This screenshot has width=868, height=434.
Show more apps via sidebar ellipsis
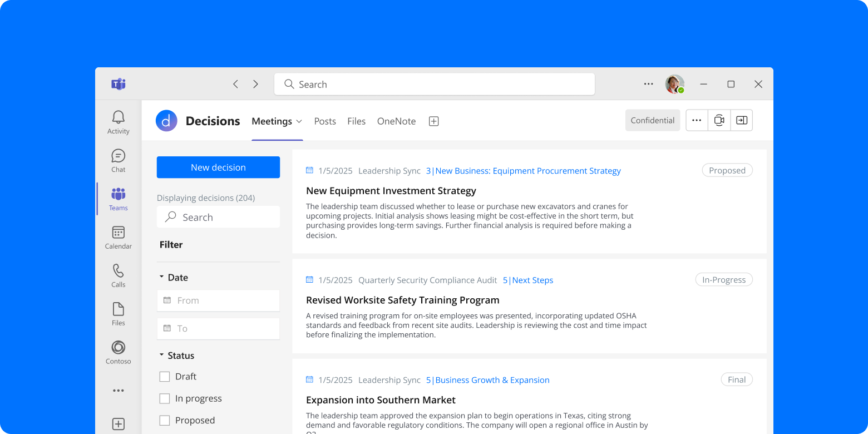(118, 391)
